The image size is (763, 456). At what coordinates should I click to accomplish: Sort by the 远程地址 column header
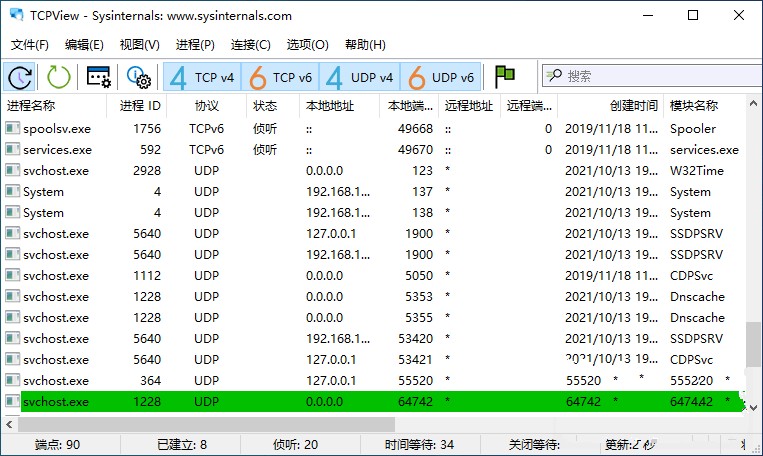pyautogui.click(x=469, y=106)
